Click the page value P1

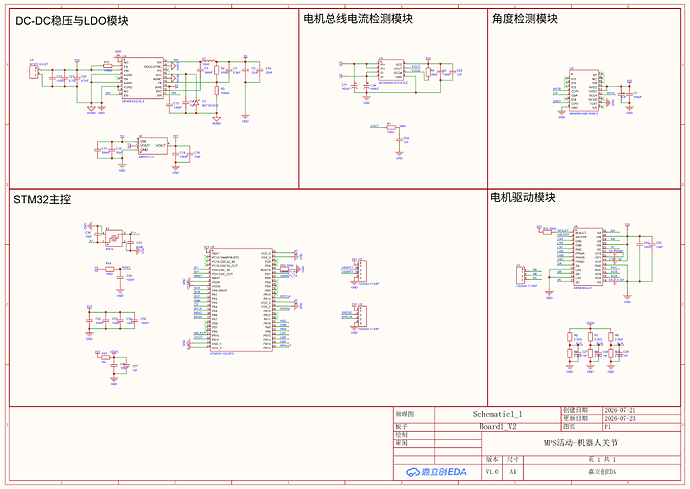point(608,426)
